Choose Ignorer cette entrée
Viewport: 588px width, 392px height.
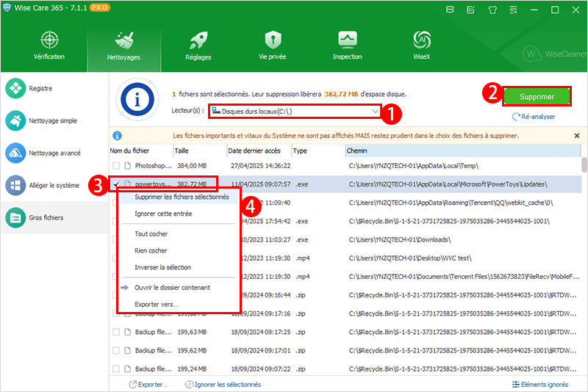[163, 214]
